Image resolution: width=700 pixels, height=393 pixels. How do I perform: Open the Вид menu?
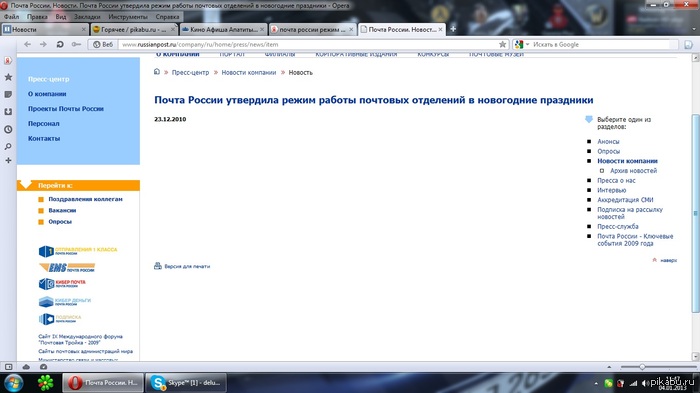tap(61, 17)
